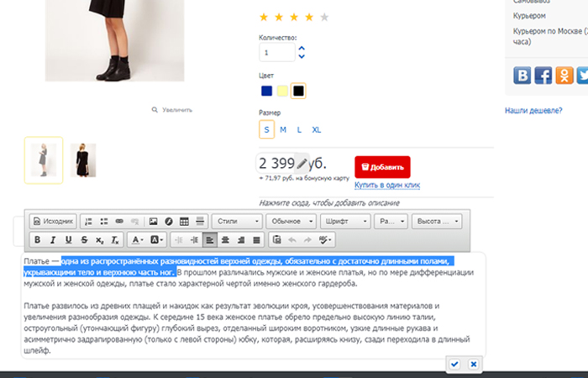588x378 pixels.
Task: Justify the text
Action: [x=256, y=240]
